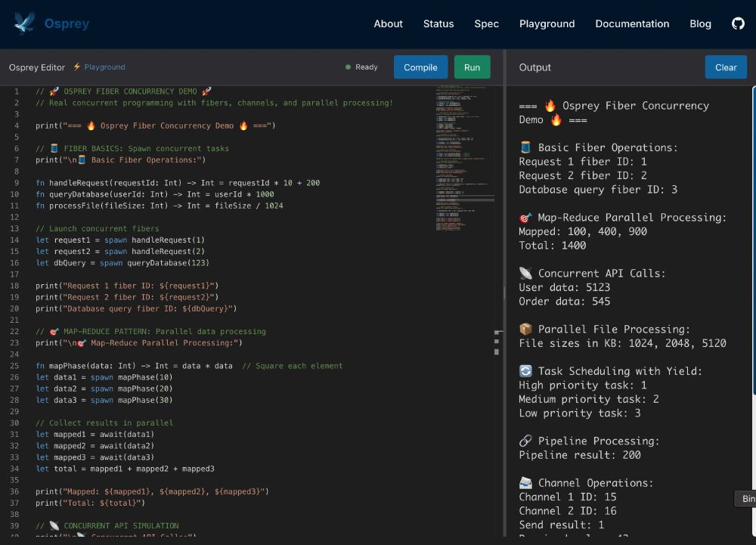
Task: Click the green Ready status dot
Action: [348, 67]
